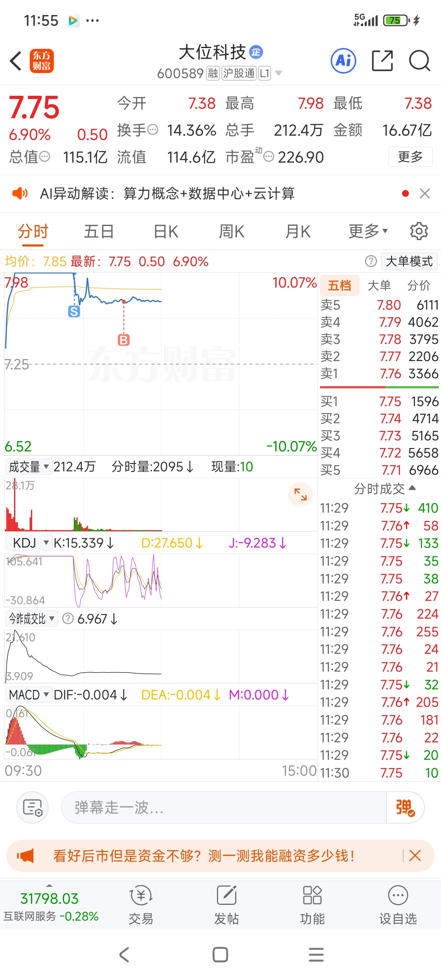
Task: Open AI异动解读 算力概念 text
Action: (168, 193)
